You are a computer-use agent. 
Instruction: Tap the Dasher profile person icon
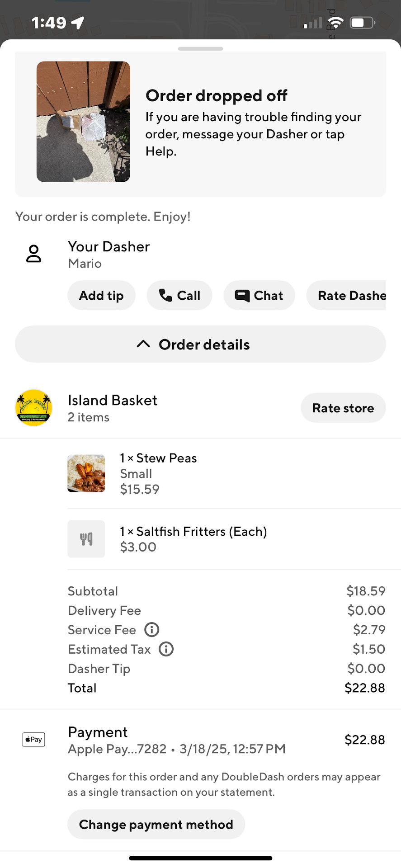(x=34, y=254)
